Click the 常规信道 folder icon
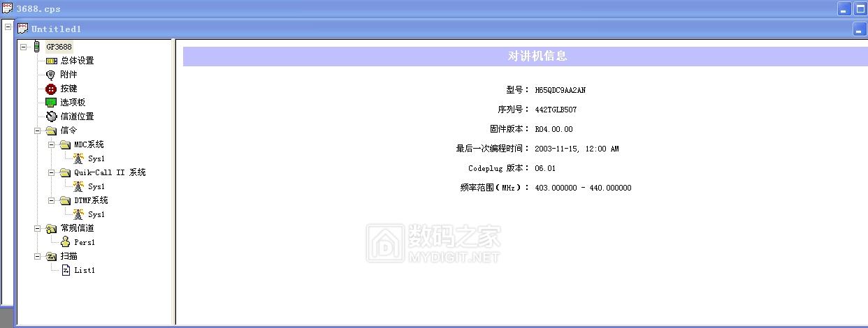 (51, 228)
